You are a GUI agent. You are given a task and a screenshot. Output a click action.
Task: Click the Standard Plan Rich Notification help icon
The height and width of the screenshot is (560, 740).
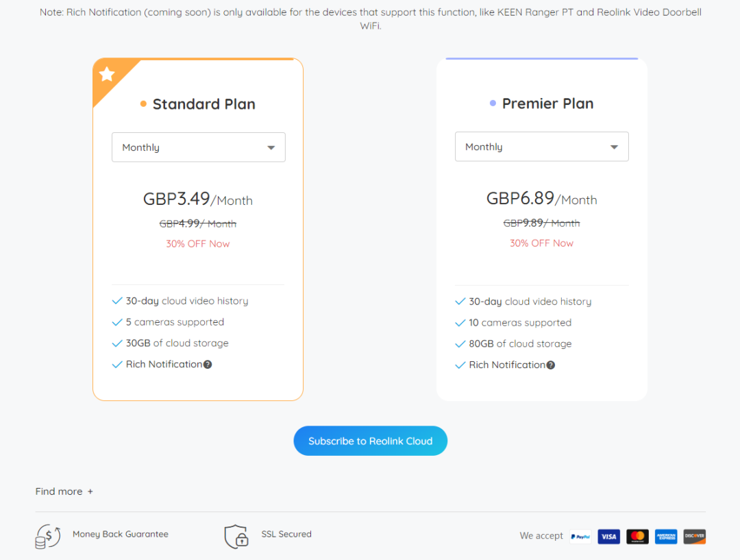click(x=208, y=365)
